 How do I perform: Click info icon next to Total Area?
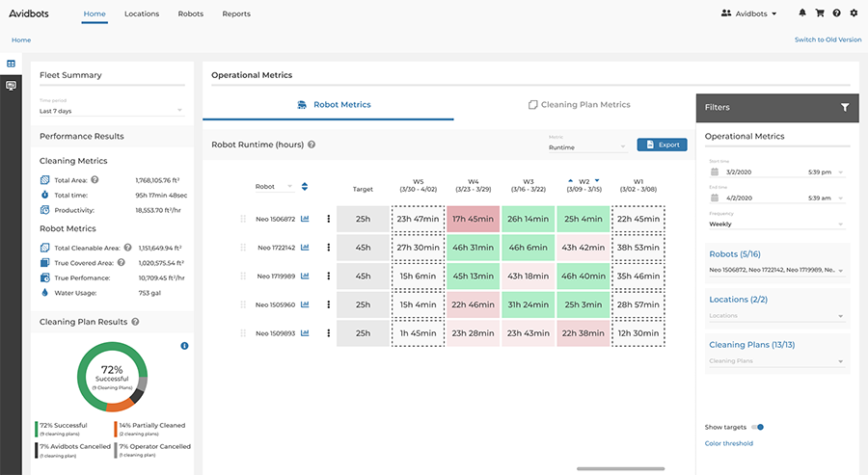tap(95, 180)
